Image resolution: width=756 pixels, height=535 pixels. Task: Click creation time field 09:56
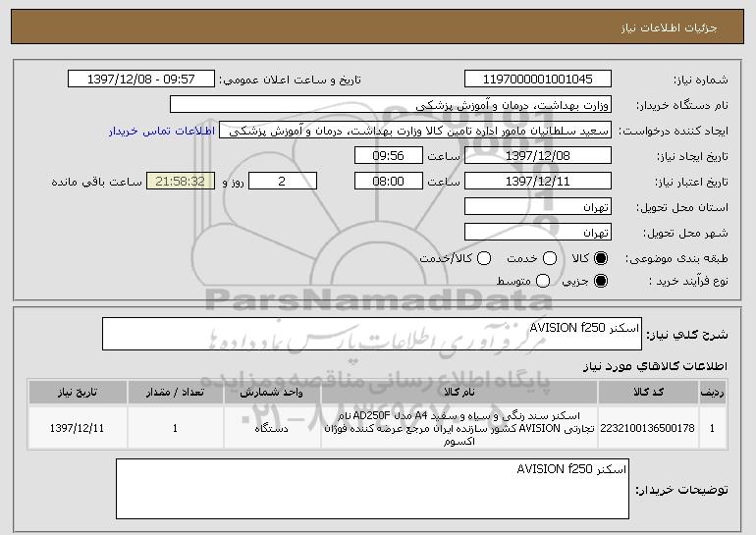point(389,156)
